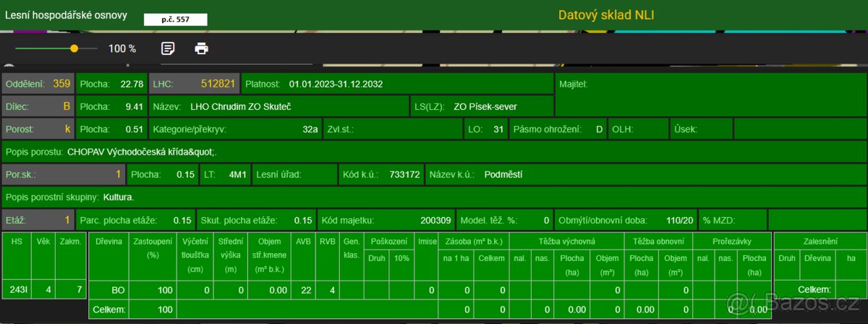Click the Objem stř.kmene column header
The height and width of the screenshot is (324, 868).
(x=268, y=255)
